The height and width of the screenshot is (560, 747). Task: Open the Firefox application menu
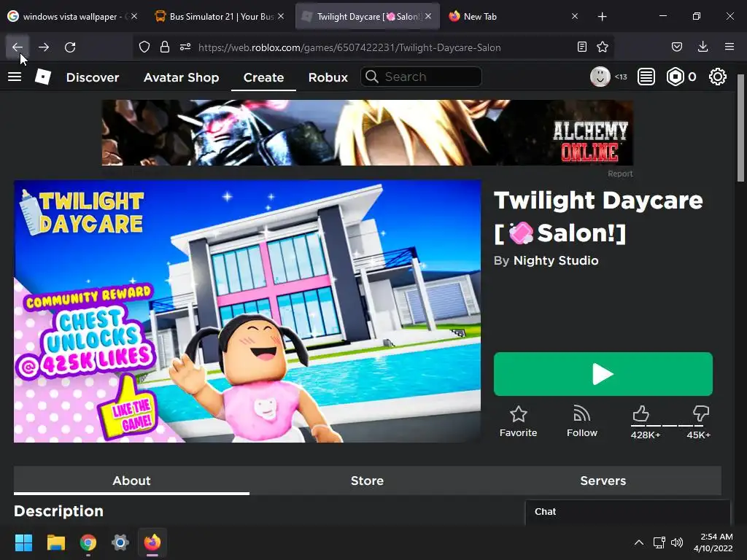pos(729,47)
